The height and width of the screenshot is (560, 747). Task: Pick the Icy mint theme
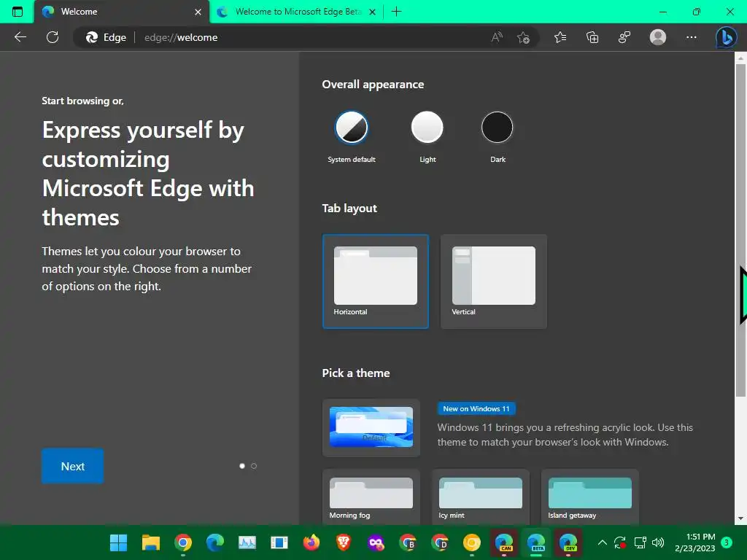[x=481, y=497]
